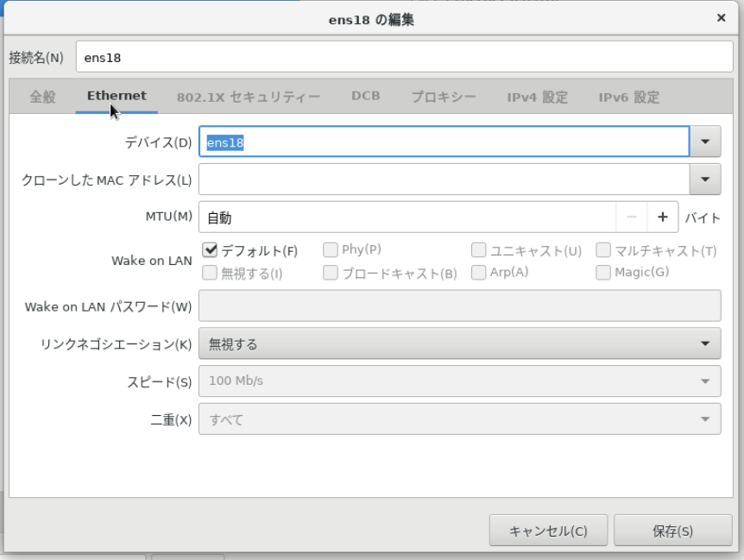Check the ユニキャスト option
The height and width of the screenshot is (560, 744).
coord(478,249)
